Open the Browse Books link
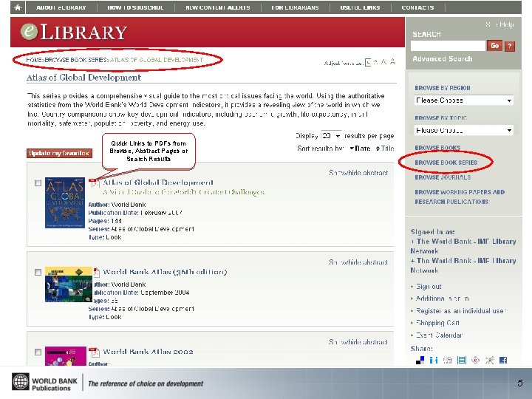This screenshot has height=399, width=532. (x=437, y=148)
